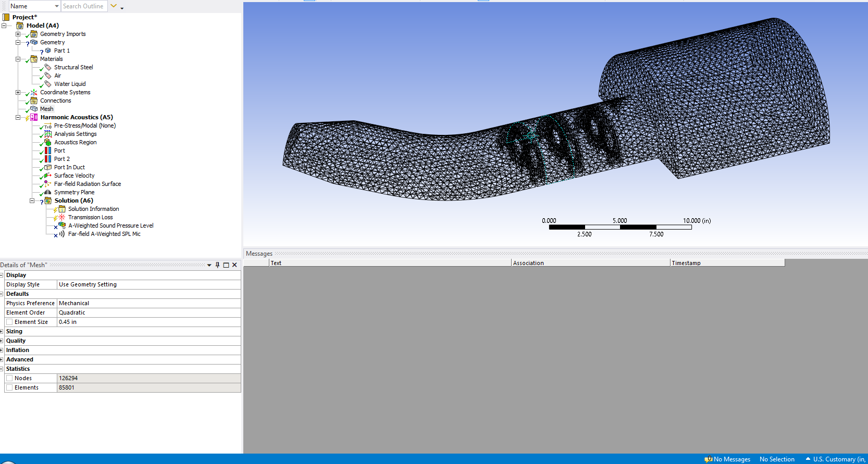Viewport: 868px width, 464px height.
Task: Sort messages by the Association column
Action: pos(591,263)
